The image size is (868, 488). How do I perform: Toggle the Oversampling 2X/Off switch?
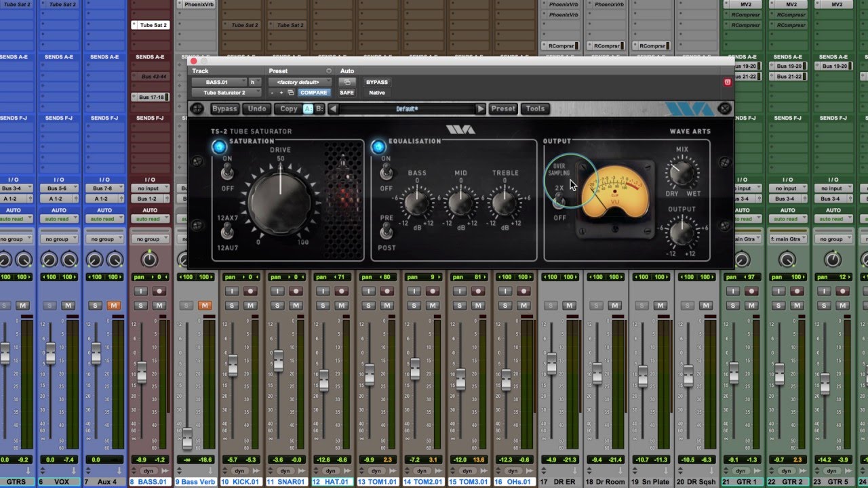(559, 201)
